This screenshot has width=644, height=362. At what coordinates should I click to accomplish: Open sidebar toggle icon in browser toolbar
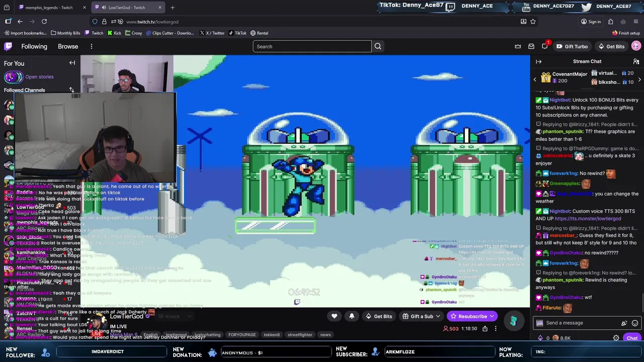[x=8, y=22]
